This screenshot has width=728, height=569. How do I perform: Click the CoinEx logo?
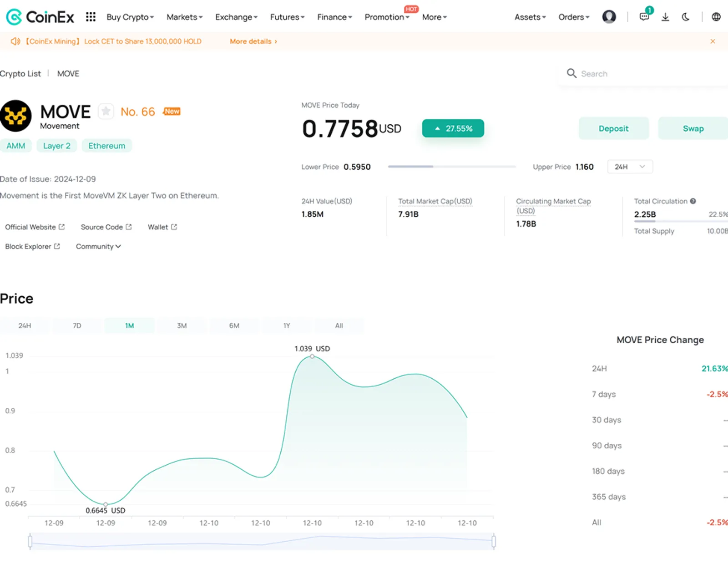point(40,17)
